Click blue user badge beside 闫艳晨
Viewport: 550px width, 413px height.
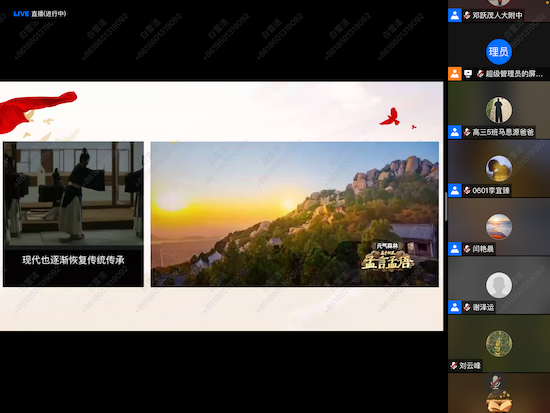(x=455, y=249)
